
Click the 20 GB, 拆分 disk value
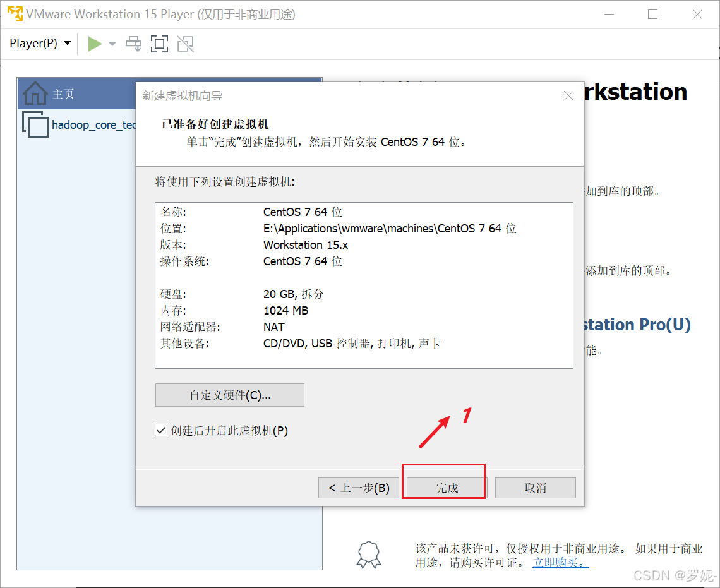point(293,294)
